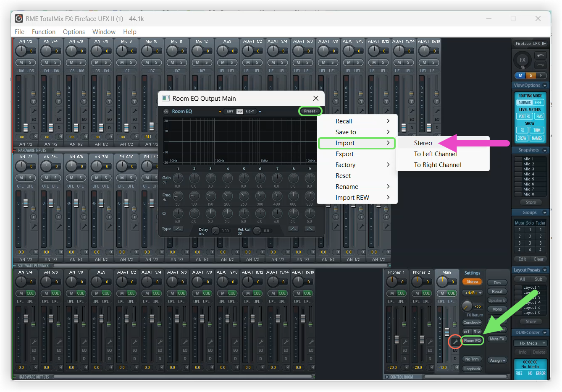Screen dimensions: 562x392
Task: Collapse the View Options panel
Action: (x=545, y=85)
